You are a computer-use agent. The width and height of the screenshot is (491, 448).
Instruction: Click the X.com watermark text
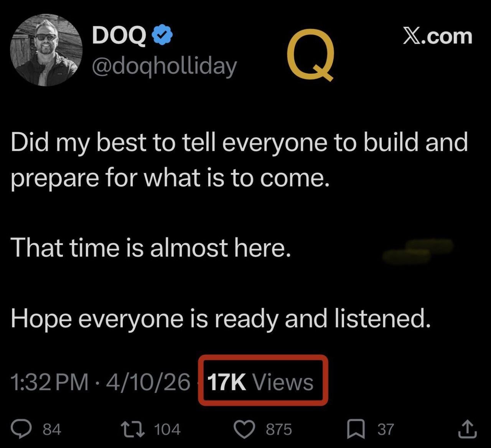[437, 36]
